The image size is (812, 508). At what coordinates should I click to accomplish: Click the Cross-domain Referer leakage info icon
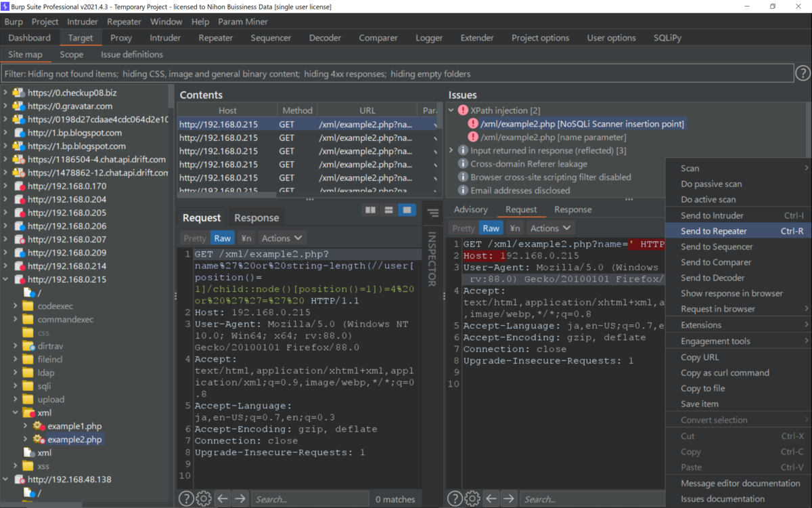click(463, 164)
